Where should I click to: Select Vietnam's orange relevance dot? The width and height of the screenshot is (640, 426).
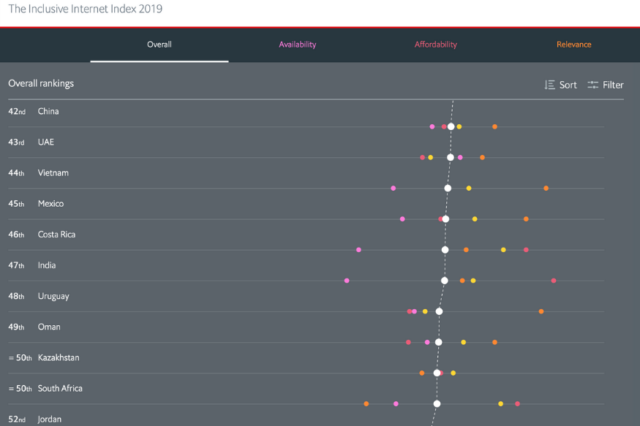546,188
